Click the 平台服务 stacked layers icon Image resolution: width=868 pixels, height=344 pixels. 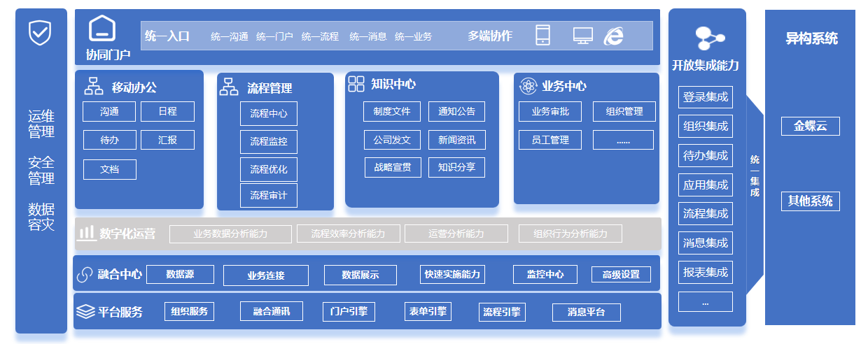85,311
